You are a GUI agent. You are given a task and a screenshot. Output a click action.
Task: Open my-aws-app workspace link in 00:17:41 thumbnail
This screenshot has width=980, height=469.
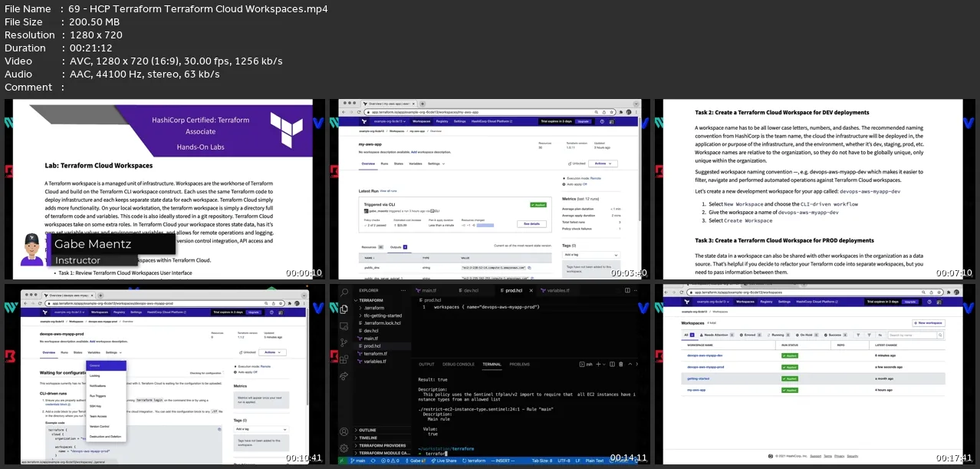[x=697, y=390]
